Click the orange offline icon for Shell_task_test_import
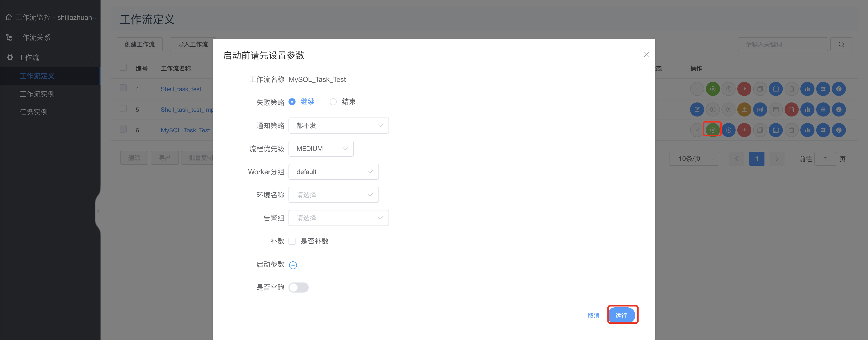Image resolution: width=868 pixels, height=340 pixels. 744,109
